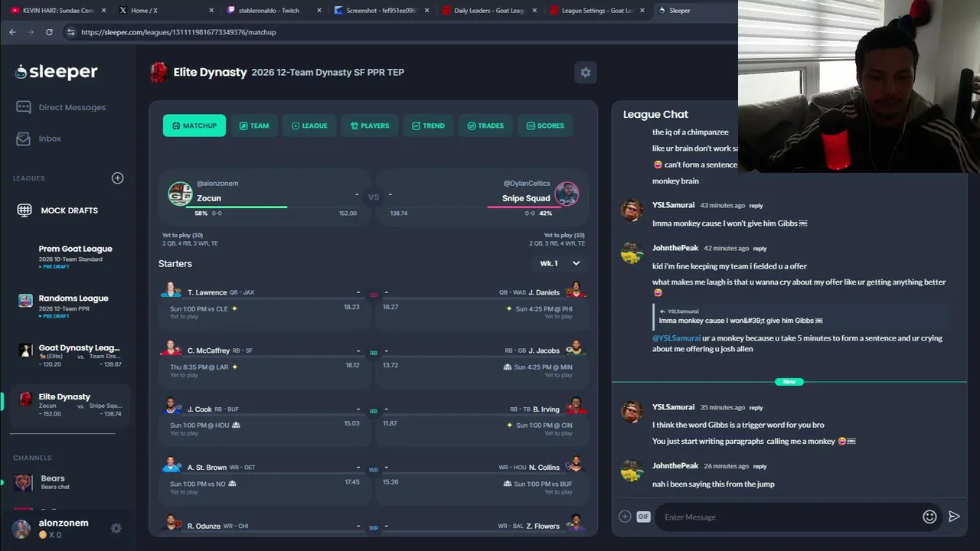Open A. St. Brown player photo

click(x=171, y=465)
